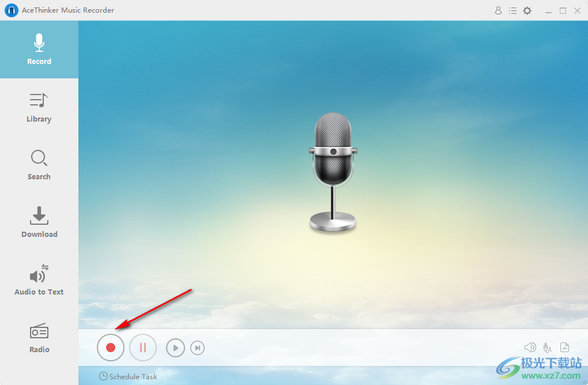Expand the Schedule Task options
Screen dimensions: 588x385
[128, 376]
